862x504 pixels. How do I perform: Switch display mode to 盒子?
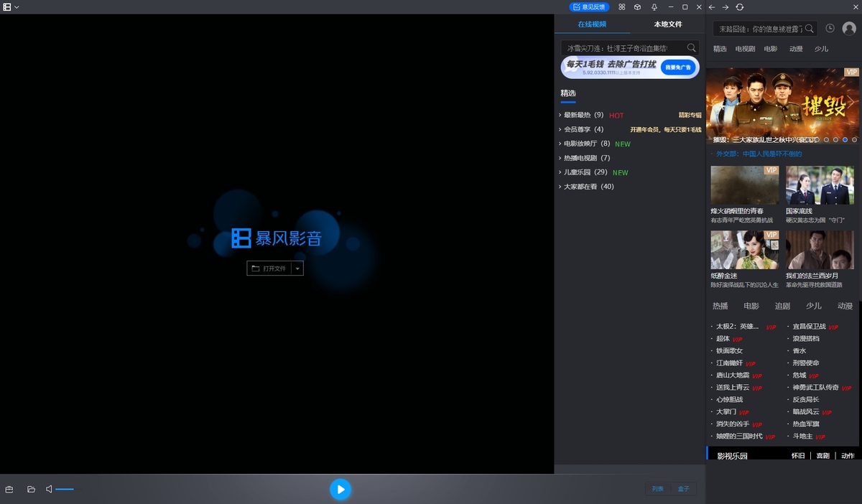(683, 488)
